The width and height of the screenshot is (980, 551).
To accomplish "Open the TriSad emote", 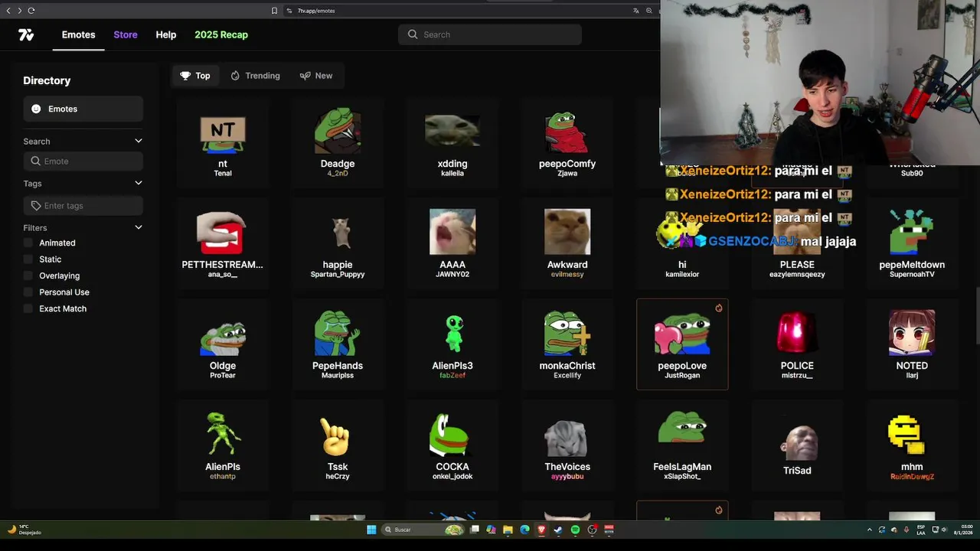I will click(x=797, y=445).
